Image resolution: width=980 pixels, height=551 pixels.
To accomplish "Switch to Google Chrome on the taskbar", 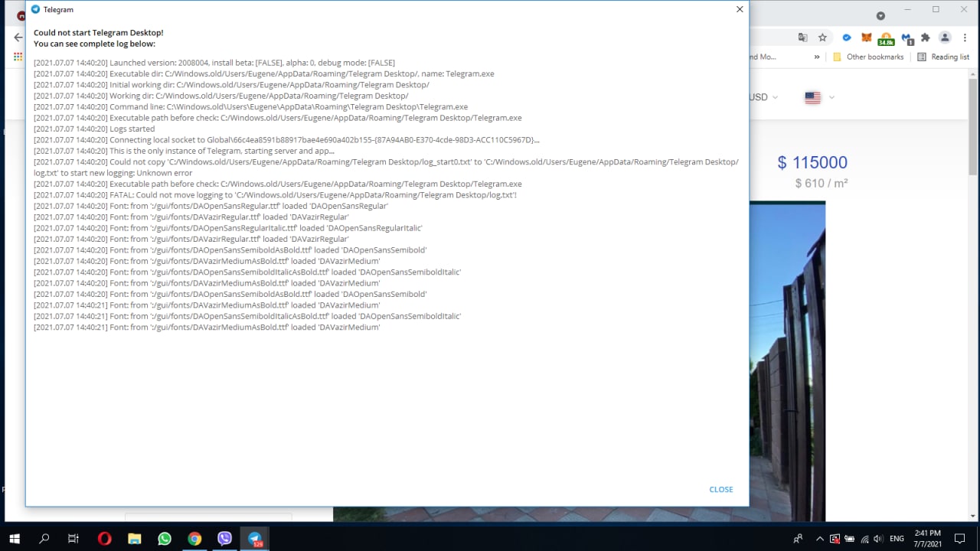I will [194, 539].
